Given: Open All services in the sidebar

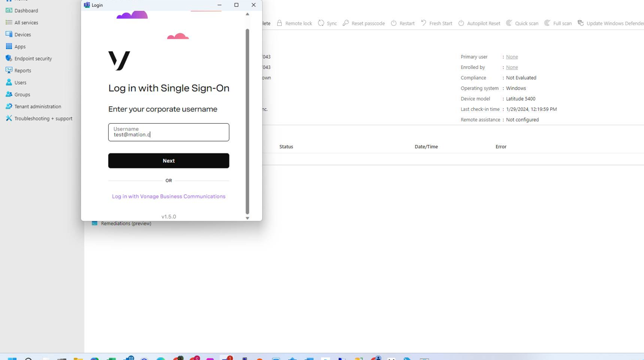Looking at the screenshot, I should pyautogui.click(x=22, y=22).
